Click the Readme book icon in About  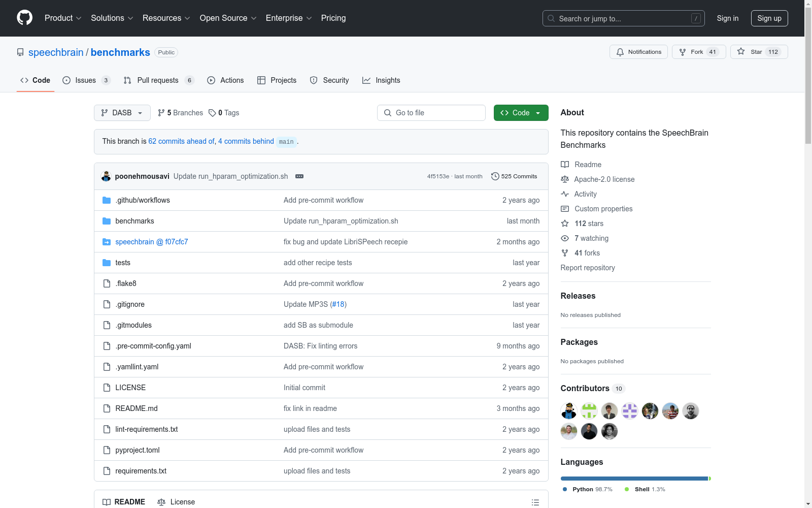tap(565, 165)
